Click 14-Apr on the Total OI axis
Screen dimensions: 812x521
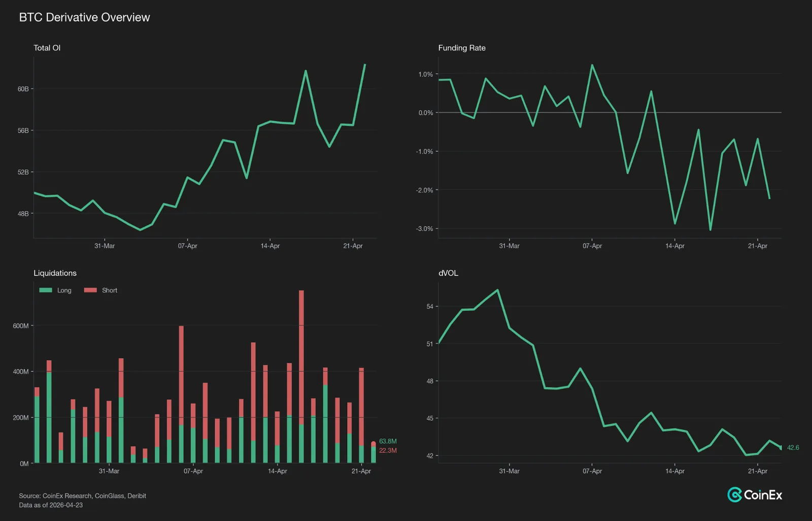(270, 246)
